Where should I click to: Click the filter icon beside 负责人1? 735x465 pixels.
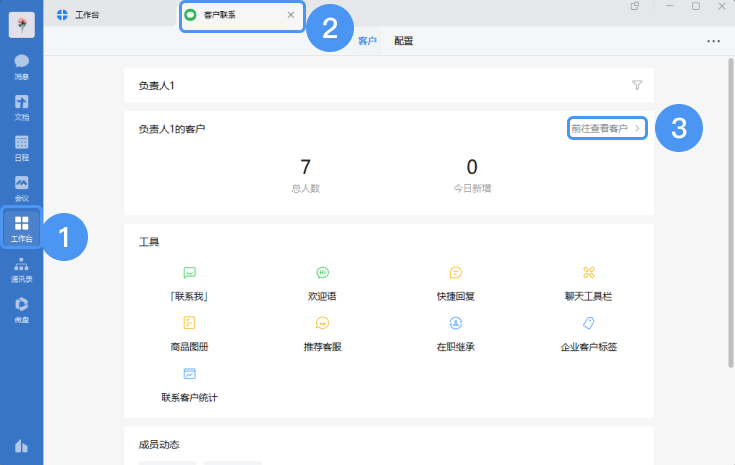pyautogui.click(x=637, y=85)
